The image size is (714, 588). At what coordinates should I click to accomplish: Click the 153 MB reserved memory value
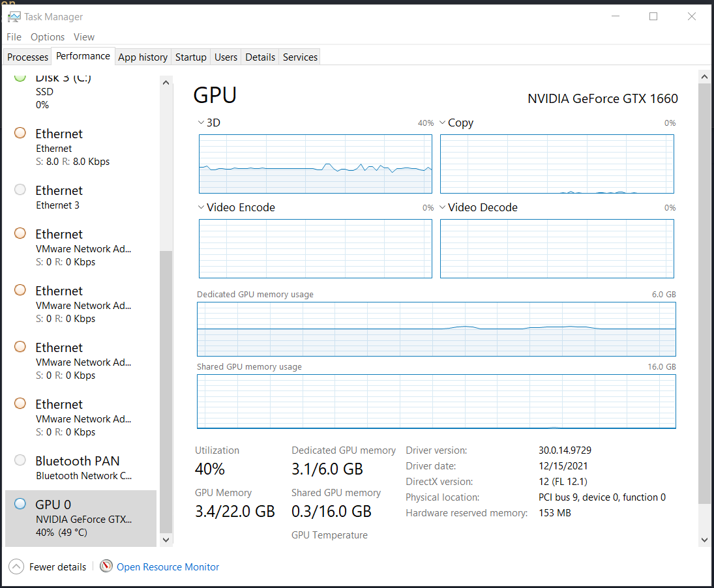555,513
